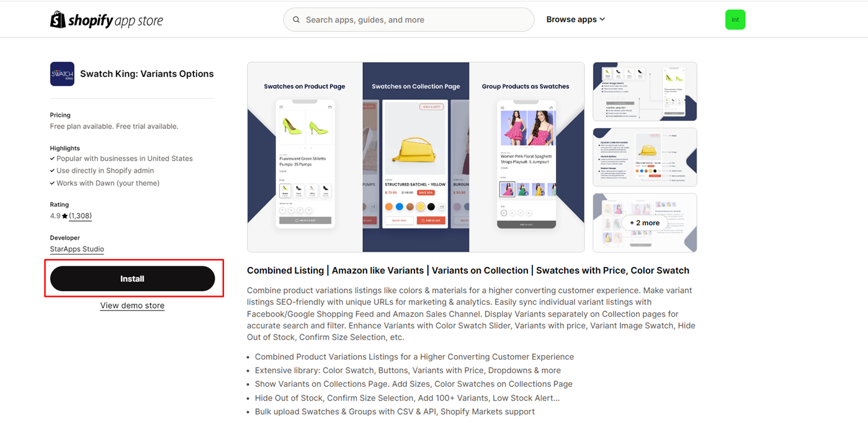Click 'Works with Dawn (your theme)' highlight
Screen dimensions: 868x434
108,183
